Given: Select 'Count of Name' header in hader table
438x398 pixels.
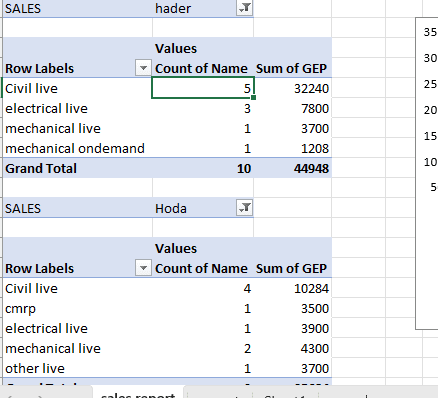Looking at the screenshot, I should (203, 68).
